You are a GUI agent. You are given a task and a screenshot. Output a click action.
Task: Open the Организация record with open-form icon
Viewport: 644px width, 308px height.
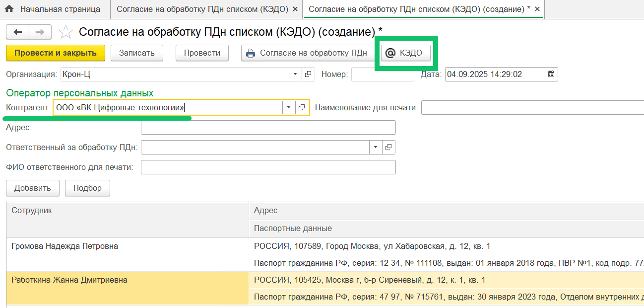click(308, 75)
